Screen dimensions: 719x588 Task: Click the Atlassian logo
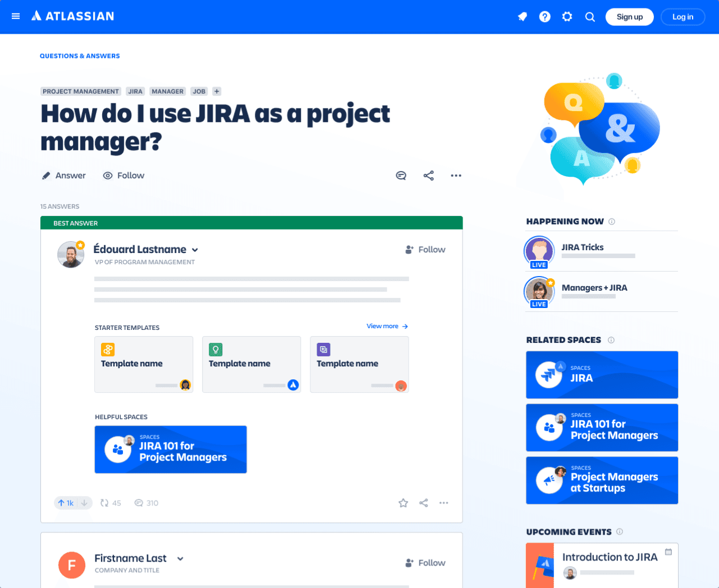(x=72, y=16)
